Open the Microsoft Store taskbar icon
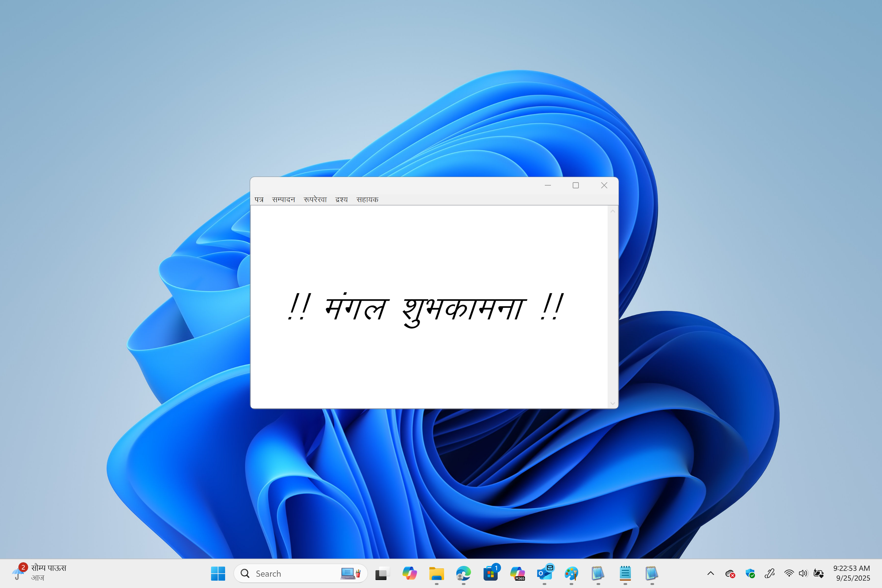Screen dimensions: 882x588 (x=491, y=573)
